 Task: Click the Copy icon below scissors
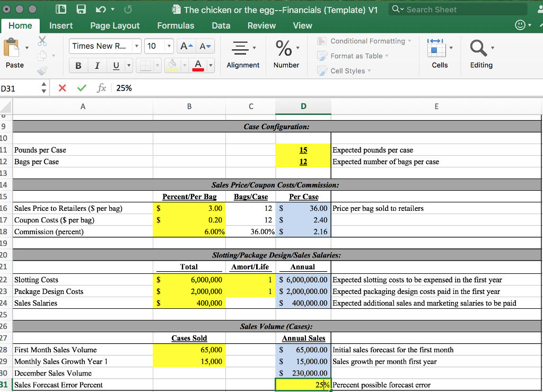click(x=41, y=56)
